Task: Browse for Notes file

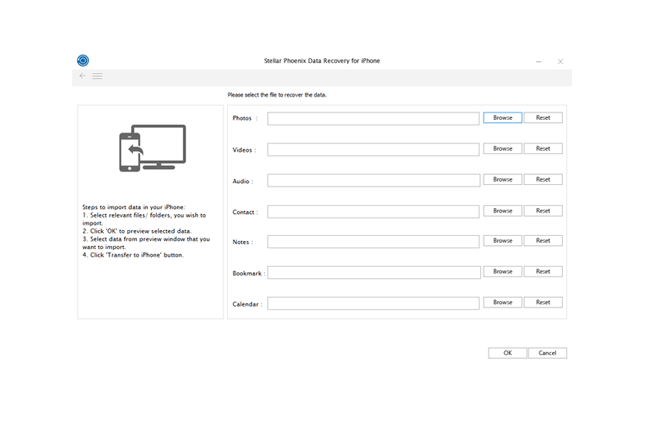Action: click(503, 241)
